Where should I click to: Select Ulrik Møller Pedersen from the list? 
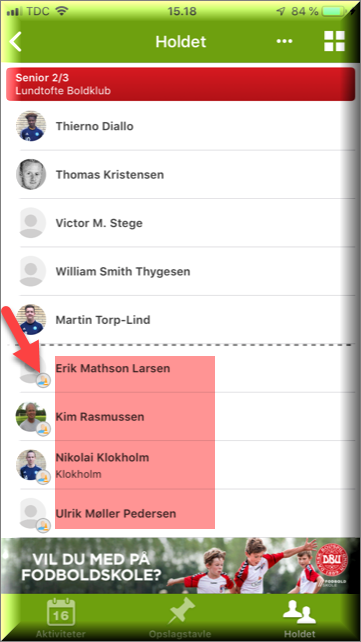(180, 513)
